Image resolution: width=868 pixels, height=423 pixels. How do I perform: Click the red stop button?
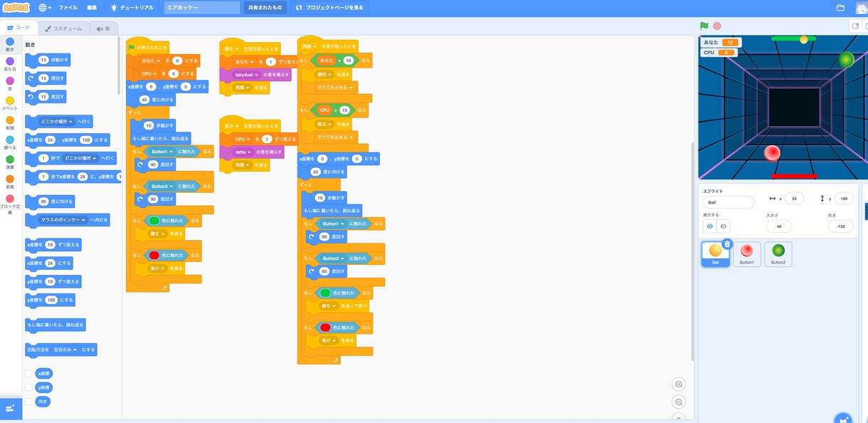coord(717,26)
